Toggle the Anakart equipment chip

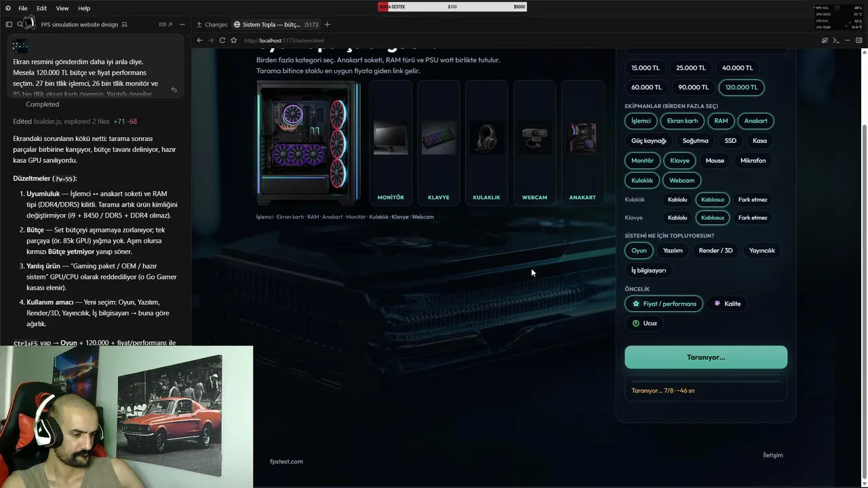755,121
